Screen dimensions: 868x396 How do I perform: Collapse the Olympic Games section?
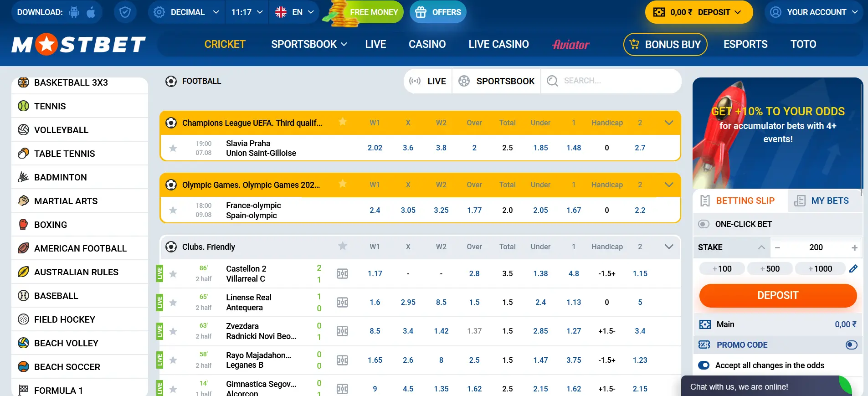[x=669, y=185]
